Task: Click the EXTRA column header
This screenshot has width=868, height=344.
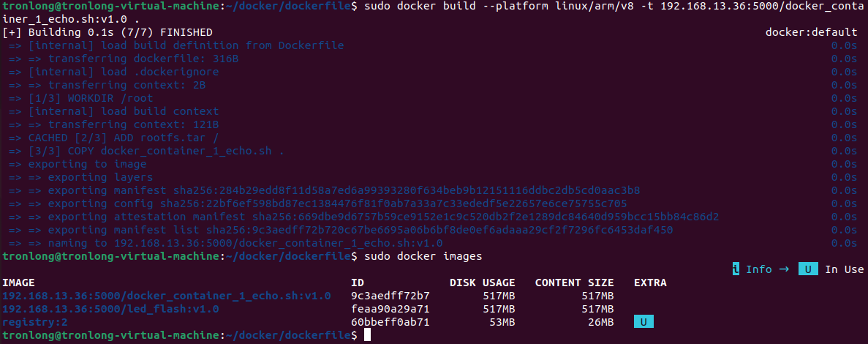Action: click(x=650, y=283)
